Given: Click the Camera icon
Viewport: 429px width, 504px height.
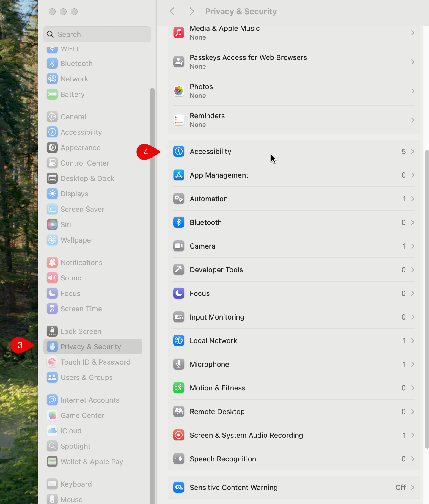Looking at the screenshot, I should [179, 246].
